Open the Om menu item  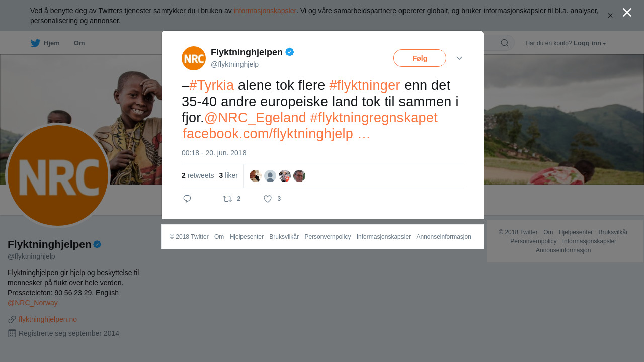(79, 43)
